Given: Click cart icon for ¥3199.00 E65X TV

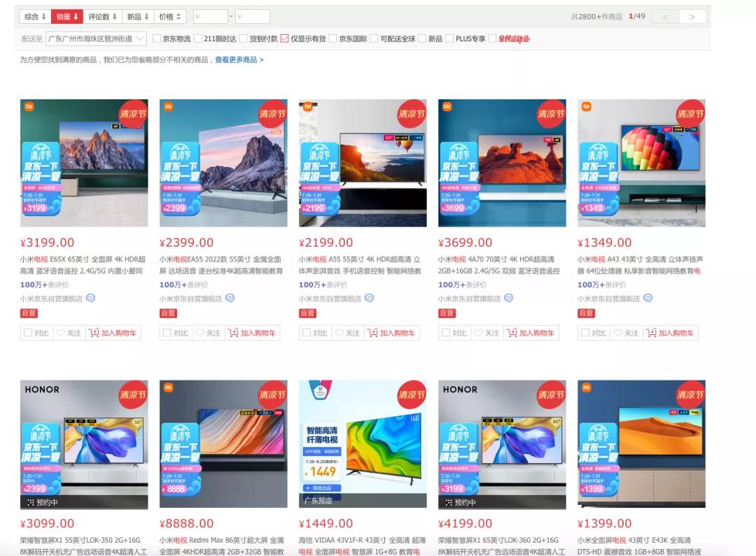Looking at the screenshot, I should click(x=94, y=332).
